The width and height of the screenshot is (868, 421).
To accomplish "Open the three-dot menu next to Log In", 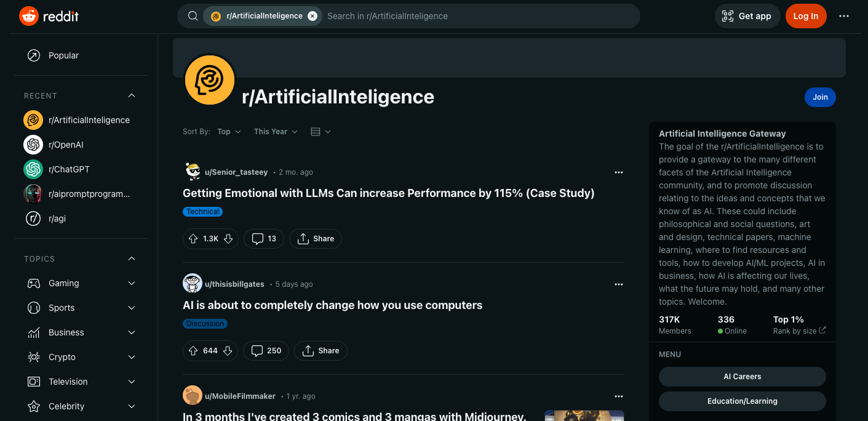I will [x=843, y=16].
